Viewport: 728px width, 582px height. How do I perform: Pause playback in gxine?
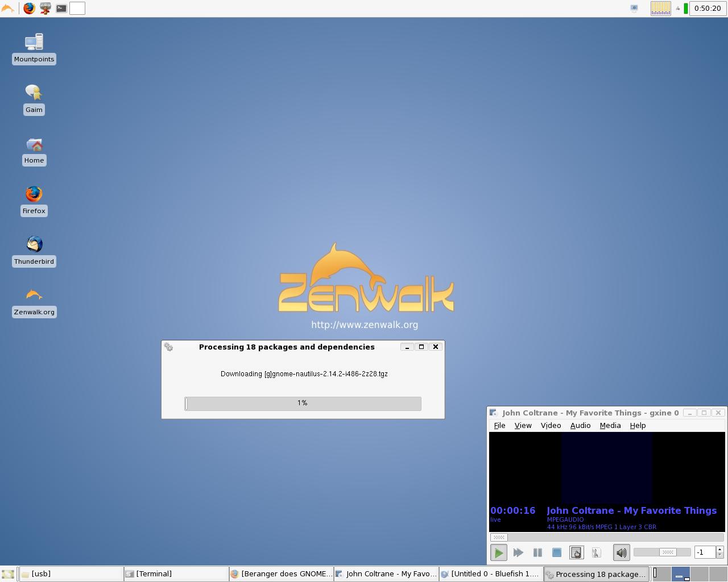point(537,552)
